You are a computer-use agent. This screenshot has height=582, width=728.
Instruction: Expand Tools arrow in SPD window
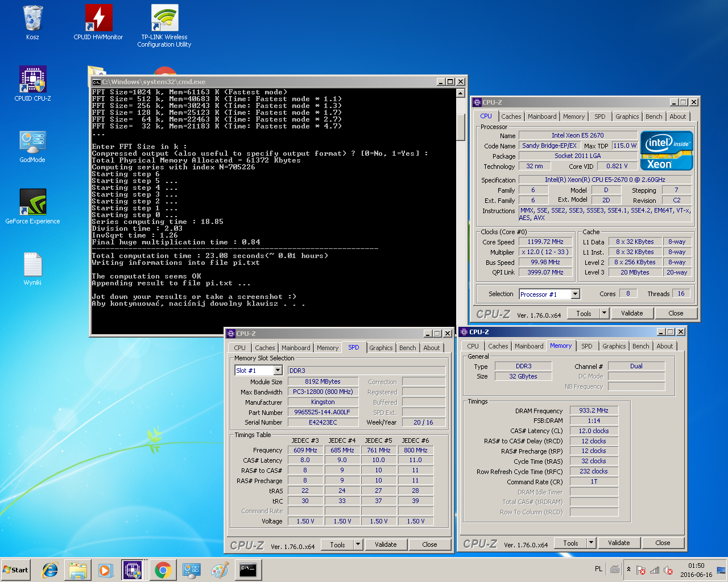[358, 544]
